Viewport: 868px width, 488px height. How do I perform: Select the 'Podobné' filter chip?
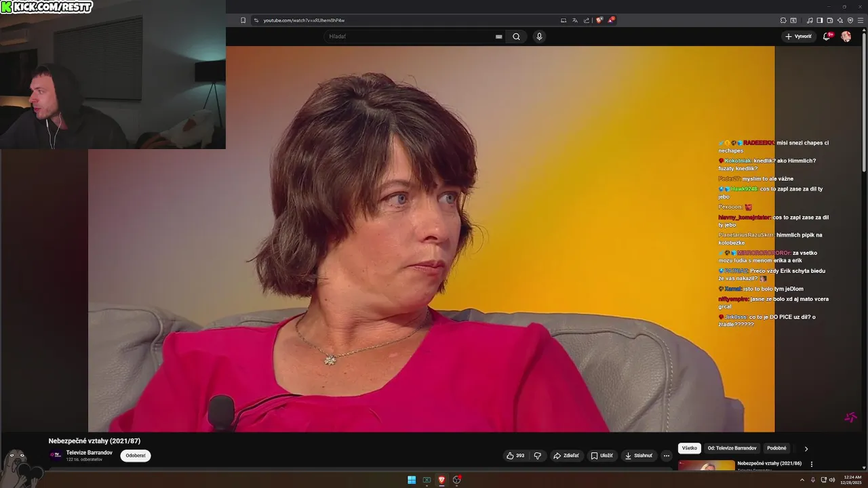coord(776,448)
